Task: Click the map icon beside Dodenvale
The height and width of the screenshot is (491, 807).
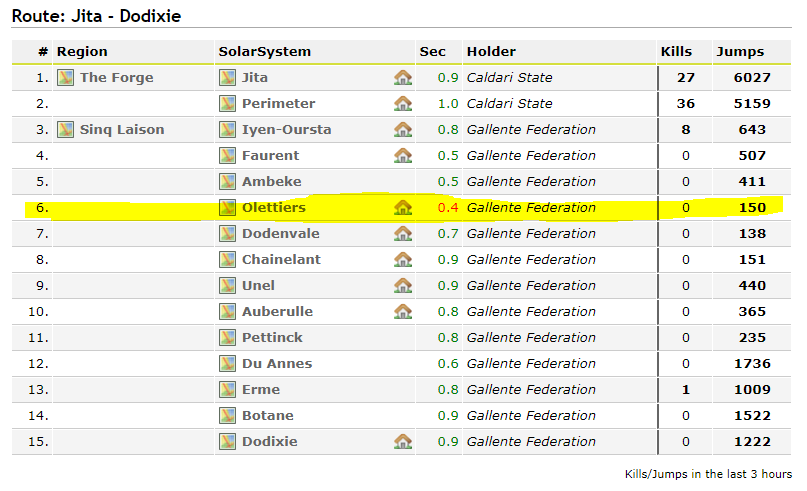Action: pyautogui.click(x=227, y=234)
